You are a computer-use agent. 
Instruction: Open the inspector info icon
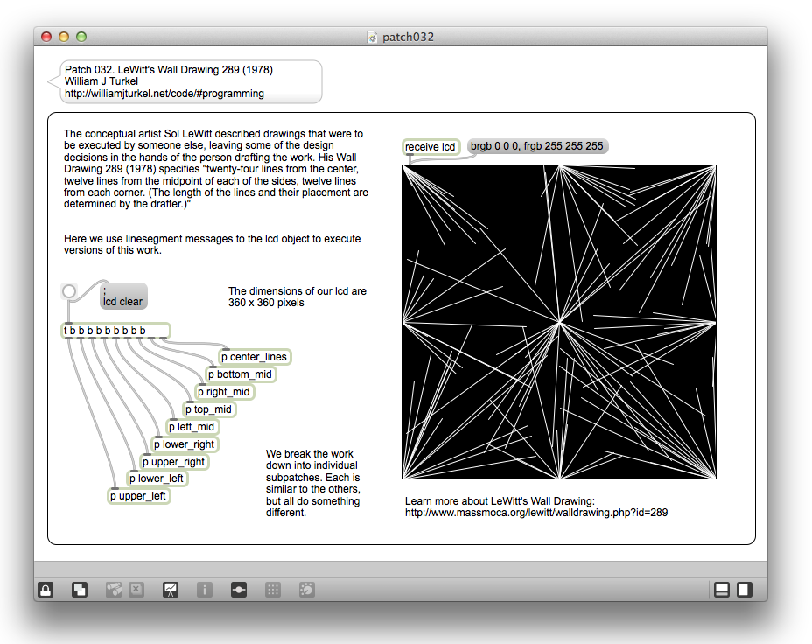205,590
